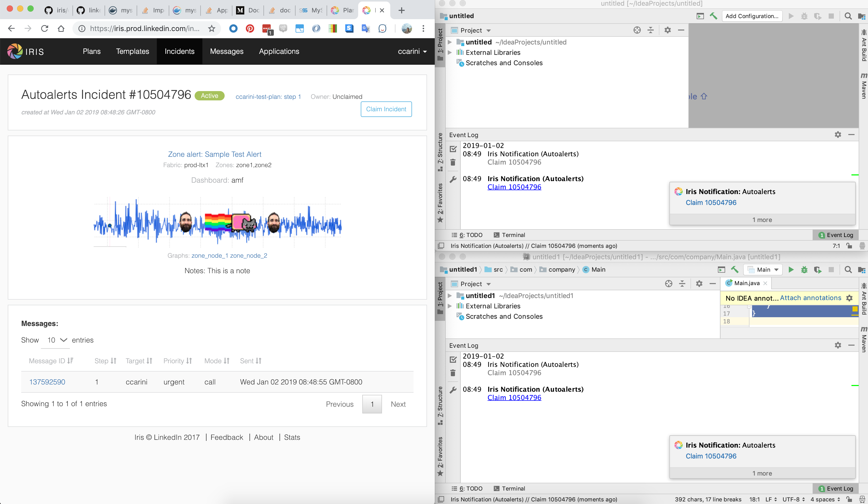Reload the Chrome page
The width and height of the screenshot is (868, 504).
[45, 28]
